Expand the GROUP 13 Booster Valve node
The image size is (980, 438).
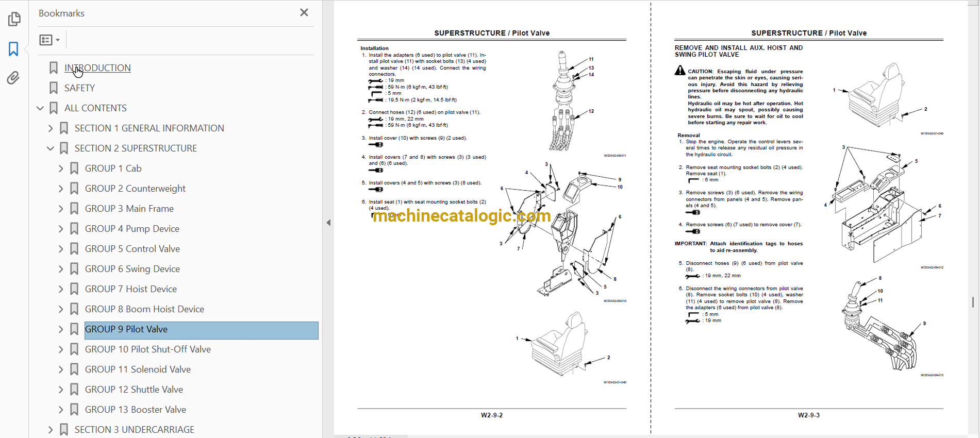tap(61, 410)
